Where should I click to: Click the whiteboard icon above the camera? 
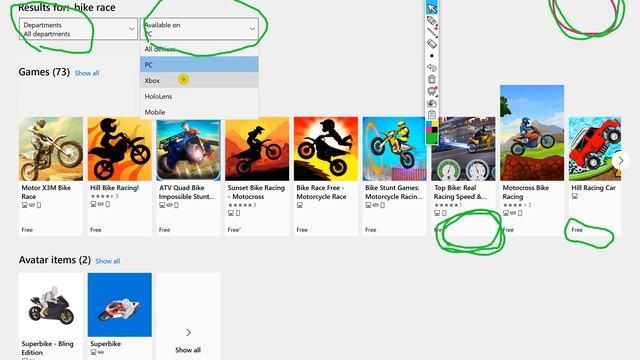(432, 91)
